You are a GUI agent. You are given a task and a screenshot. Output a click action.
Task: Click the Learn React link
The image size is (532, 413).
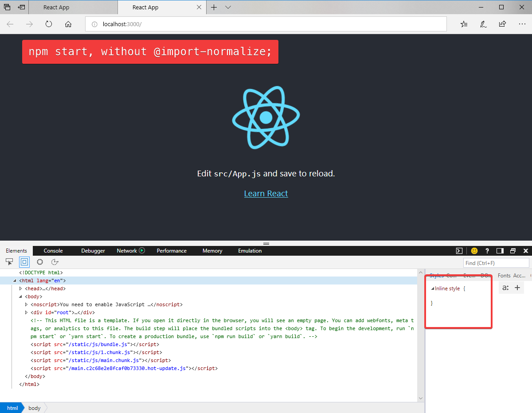click(266, 194)
